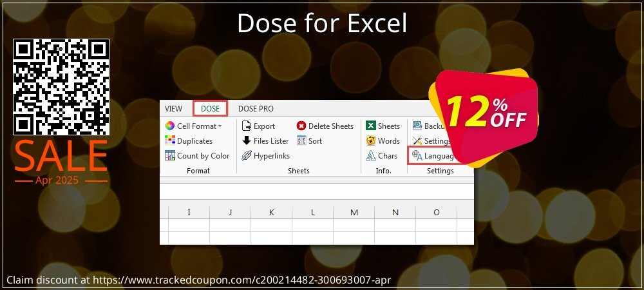Screen dimensions: 644x290
Task: Select column N header
Action: [x=395, y=213]
